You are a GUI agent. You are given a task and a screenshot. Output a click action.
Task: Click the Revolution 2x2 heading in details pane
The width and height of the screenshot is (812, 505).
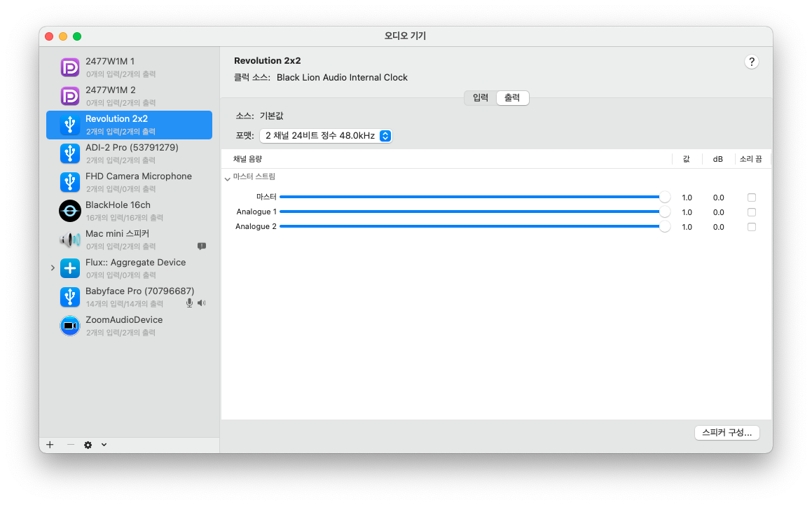(267, 61)
